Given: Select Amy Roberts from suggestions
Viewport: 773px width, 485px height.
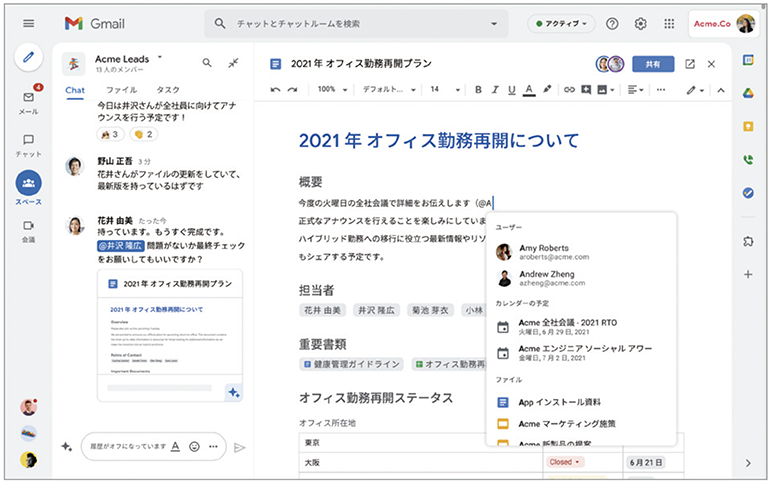Looking at the screenshot, I should point(581,252).
